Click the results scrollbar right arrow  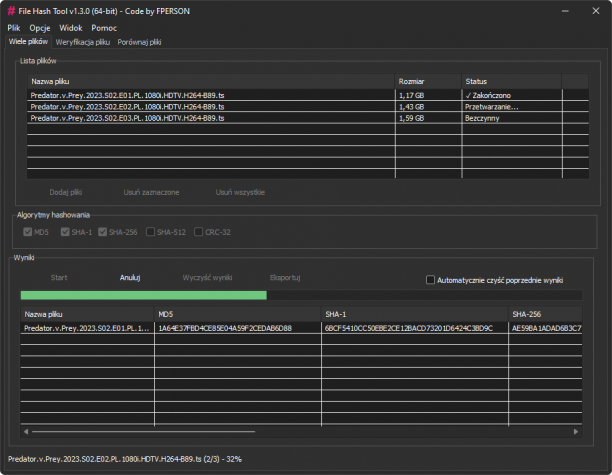coord(576,432)
